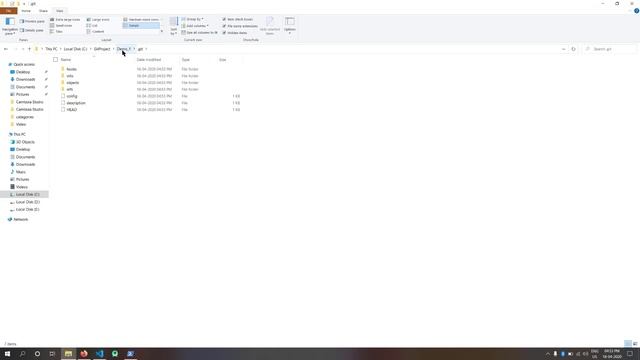The width and height of the screenshot is (640, 360).
Task: Open the Sort by dropdown
Action: (173, 26)
